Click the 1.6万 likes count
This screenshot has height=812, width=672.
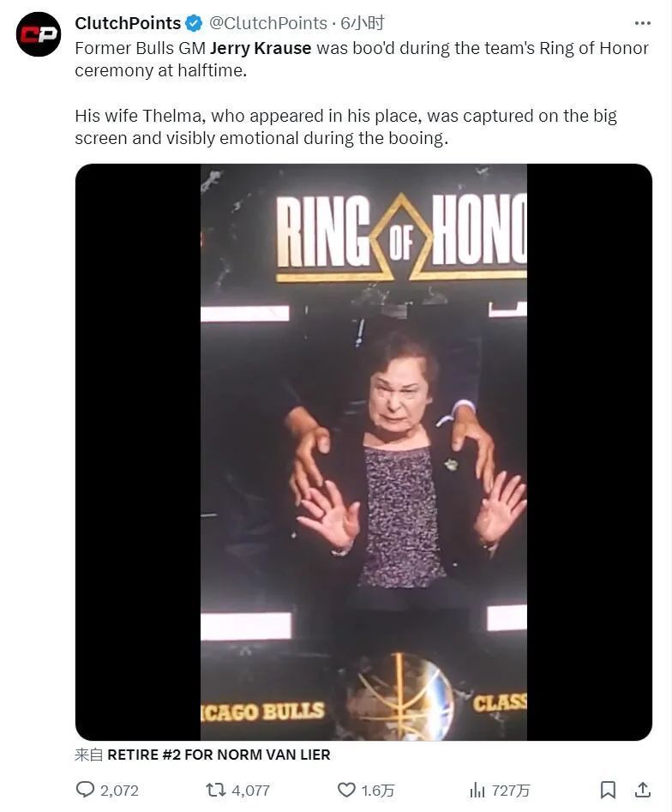378,791
